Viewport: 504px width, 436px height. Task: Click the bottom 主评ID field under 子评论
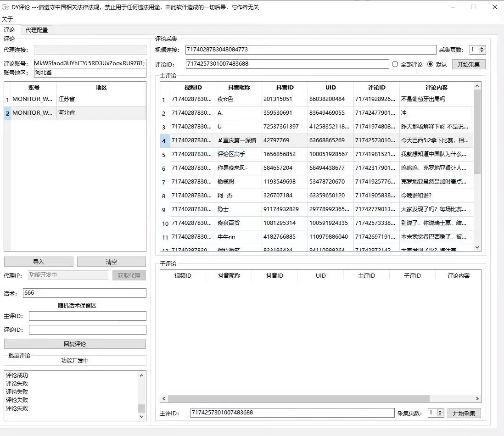coord(292,413)
